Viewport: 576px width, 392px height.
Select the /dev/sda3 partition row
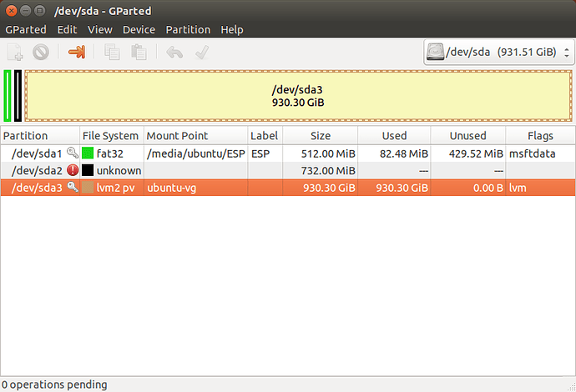(x=288, y=188)
